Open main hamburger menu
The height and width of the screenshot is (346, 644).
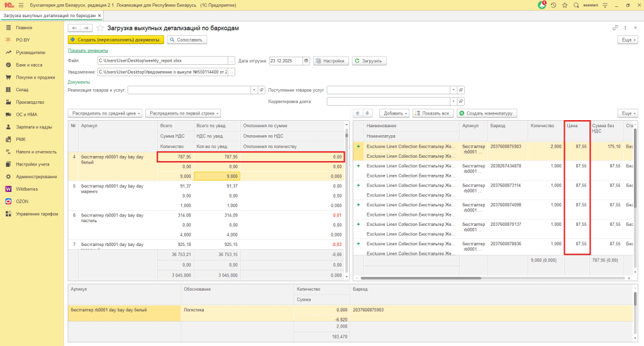pos(21,5)
